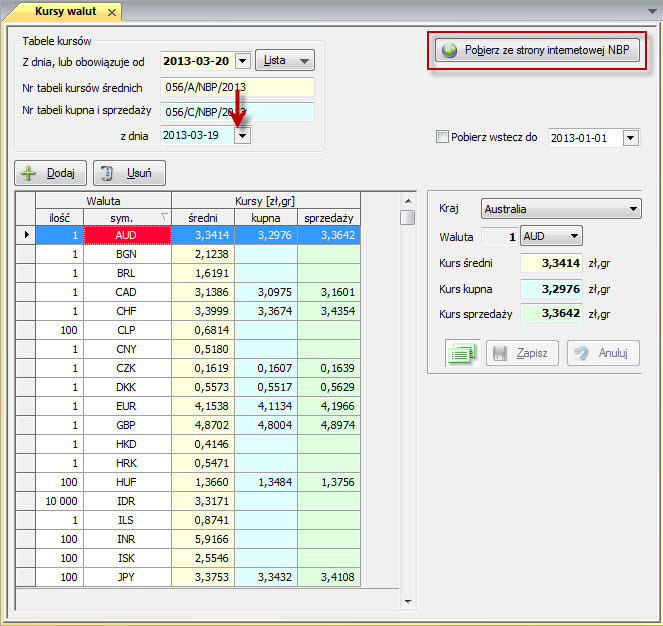
Task: Select the HKD row symbol
Action: (128, 444)
